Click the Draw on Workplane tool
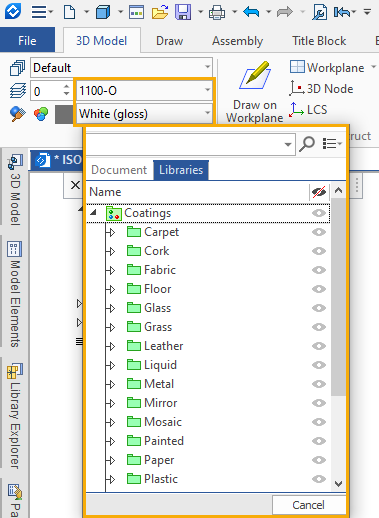Screen dimensions: 379x518 coord(255,92)
